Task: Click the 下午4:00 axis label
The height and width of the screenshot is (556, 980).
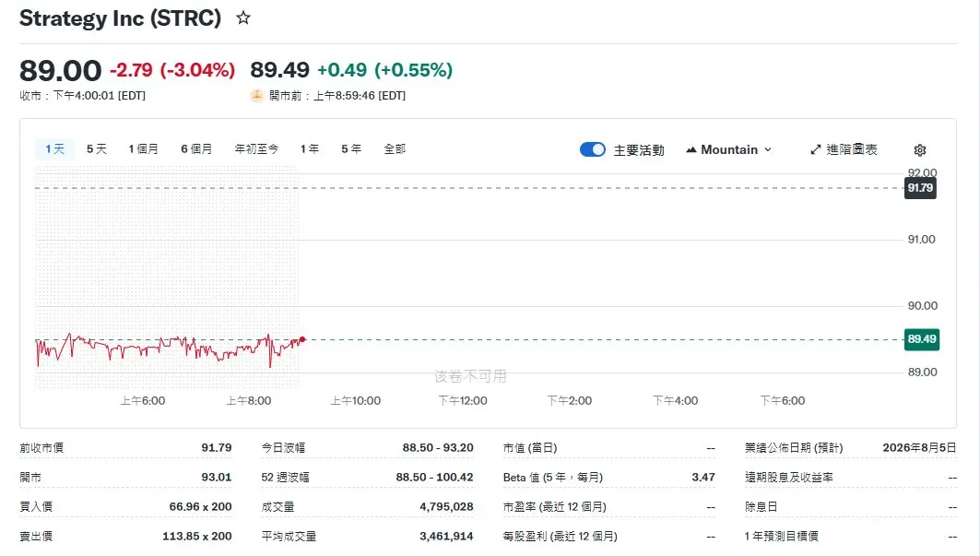Action: (x=676, y=400)
